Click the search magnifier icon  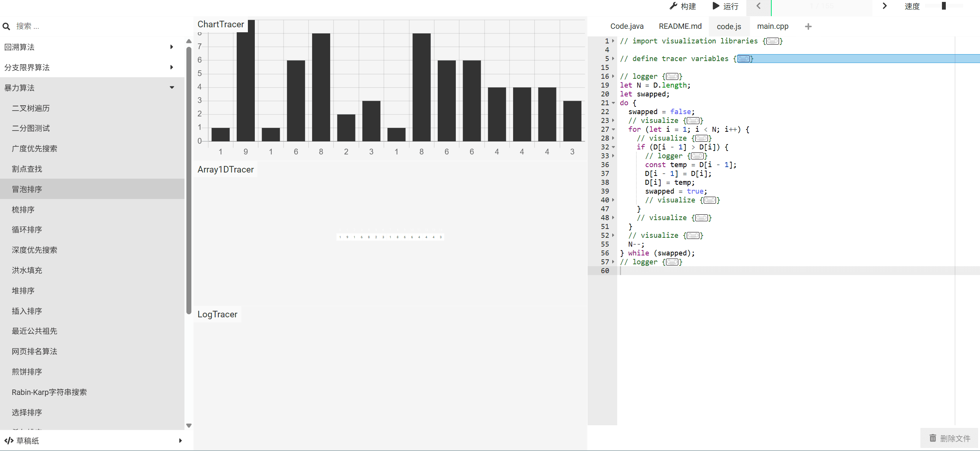[7, 27]
